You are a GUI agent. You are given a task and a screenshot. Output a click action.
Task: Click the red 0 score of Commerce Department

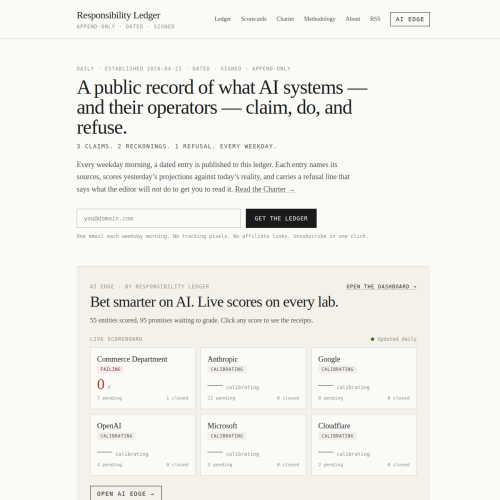pyautogui.click(x=101, y=384)
